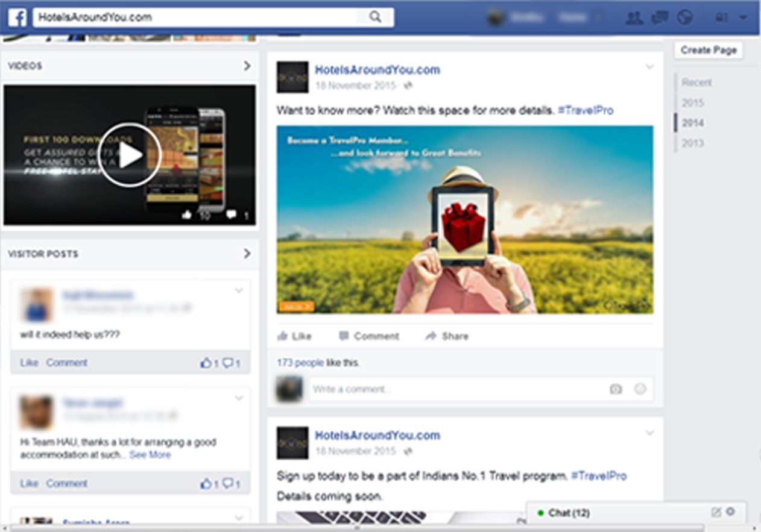Click the search field with HotelsAroundYou.com

tap(213, 17)
